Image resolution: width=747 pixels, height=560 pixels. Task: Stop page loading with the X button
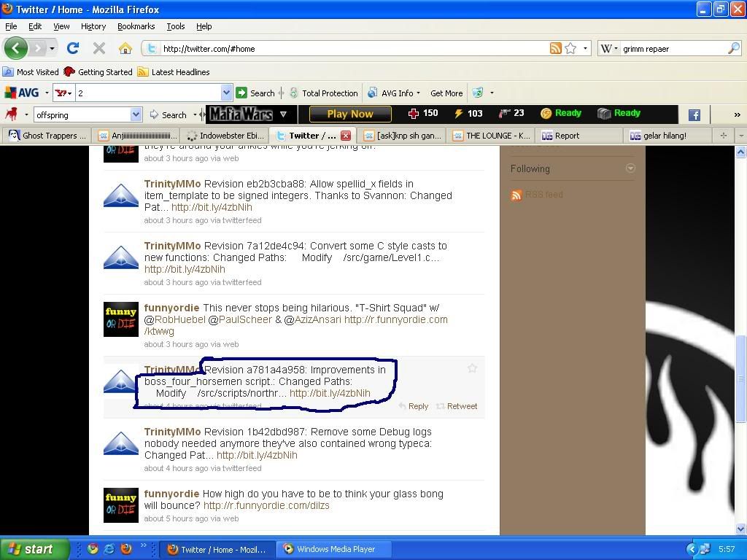(99, 48)
